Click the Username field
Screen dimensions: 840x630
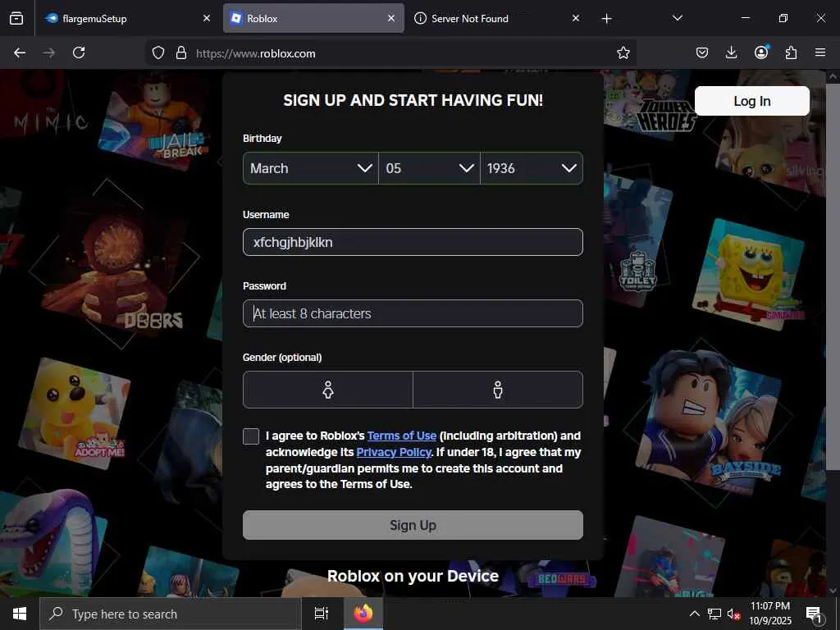point(413,242)
